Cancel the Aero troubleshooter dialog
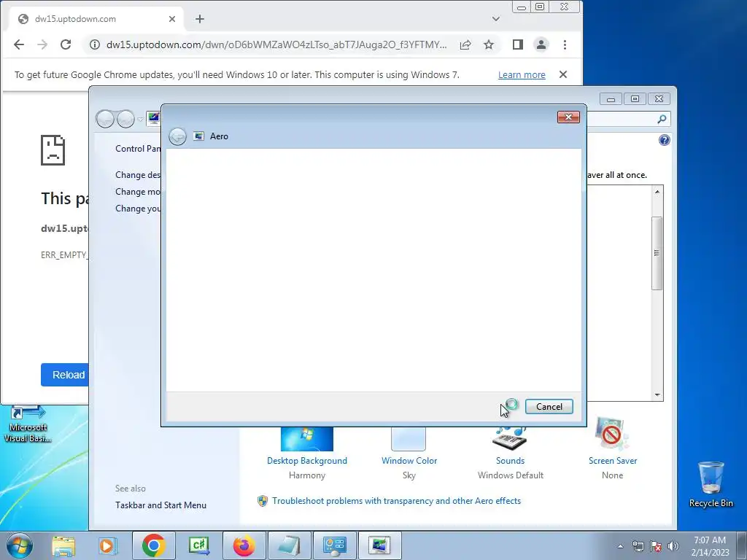The width and height of the screenshot is (747, 560). [x=549, y=407]
